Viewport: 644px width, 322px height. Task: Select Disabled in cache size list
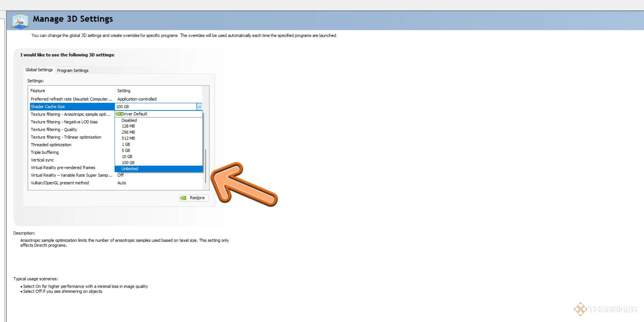(x=159, y=120)
